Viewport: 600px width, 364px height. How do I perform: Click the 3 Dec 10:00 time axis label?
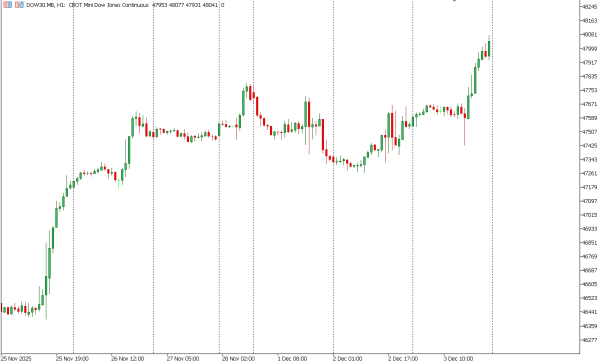pyautogui.click(x=458, y=359)
